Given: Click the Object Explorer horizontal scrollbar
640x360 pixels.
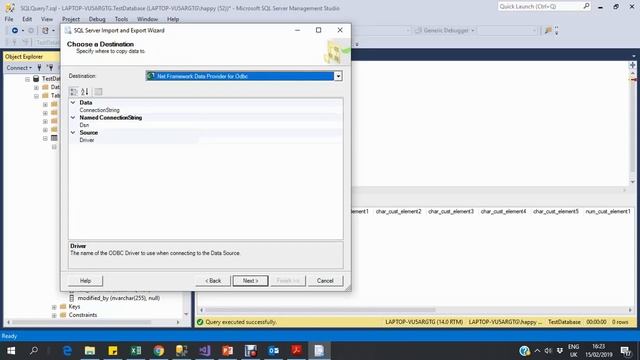Looking at the screenshot, I should (x=81, y=322).
